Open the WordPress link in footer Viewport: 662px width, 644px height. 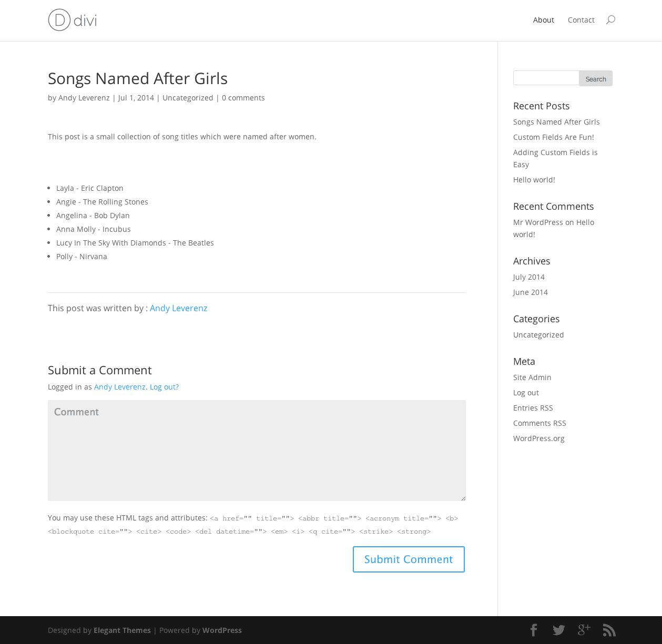pos(222,630)
